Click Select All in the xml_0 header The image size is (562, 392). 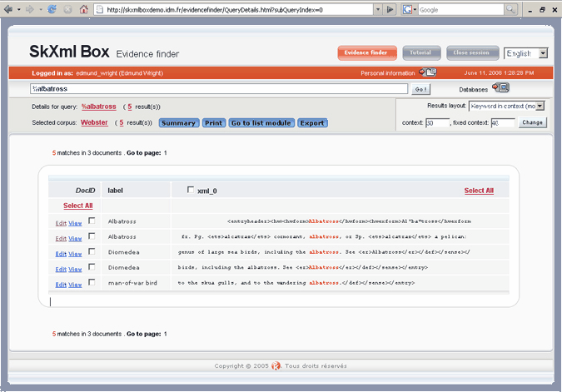[x=479, y=191]
